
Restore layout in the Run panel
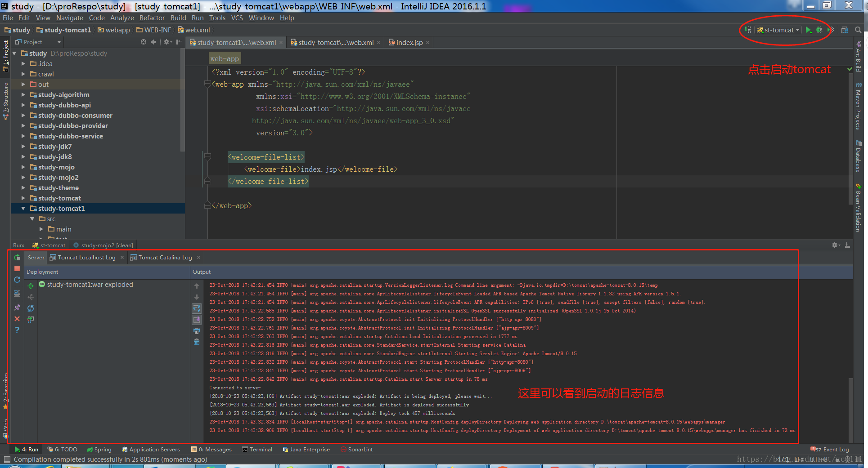tap(17, 293)
